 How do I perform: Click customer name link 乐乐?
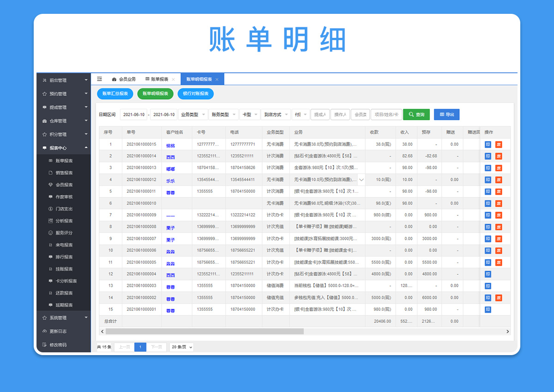(171, 181)
